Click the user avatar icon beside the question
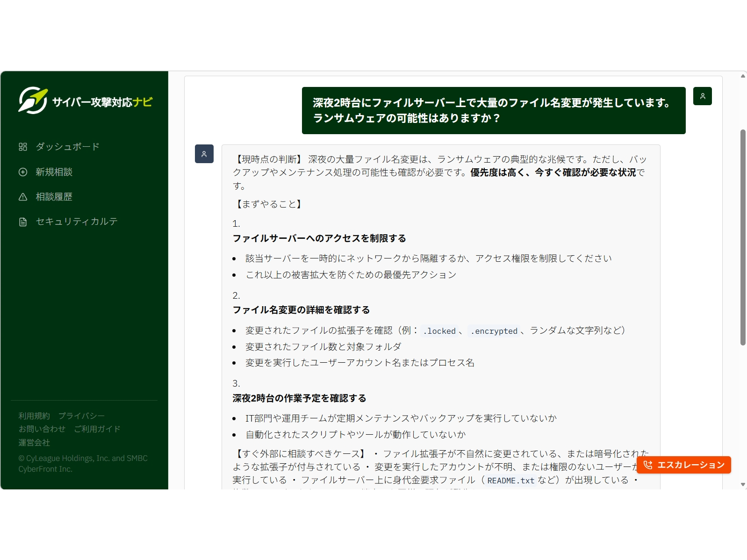Viewport: 747px width, 560px height. click(x=702, y=96)
